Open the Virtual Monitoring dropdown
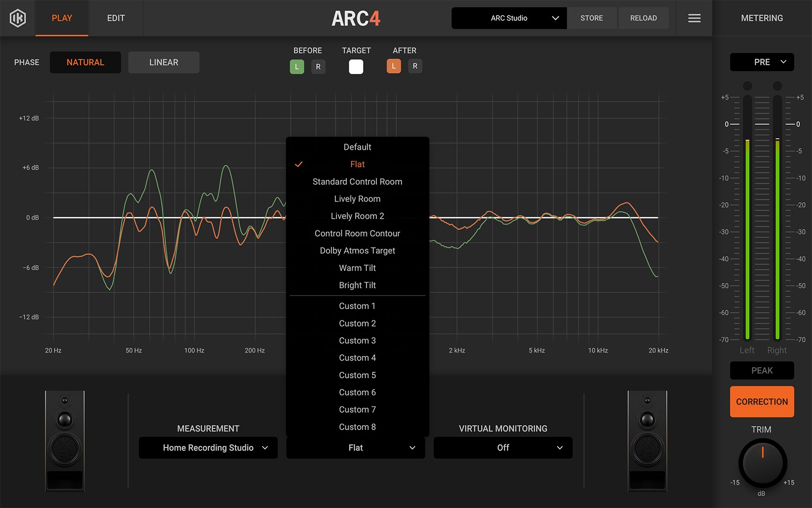 pyautogui.click(x=503, y=448)
